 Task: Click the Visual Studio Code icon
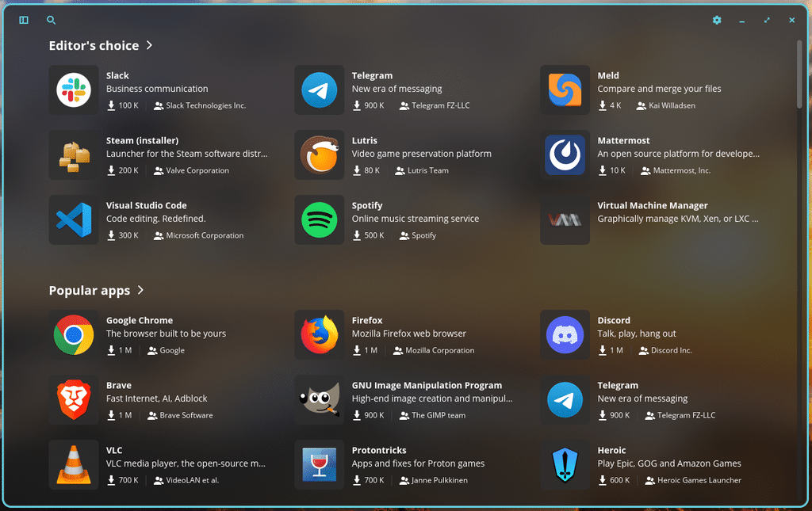pyautogui.click(x=74, y=219)
